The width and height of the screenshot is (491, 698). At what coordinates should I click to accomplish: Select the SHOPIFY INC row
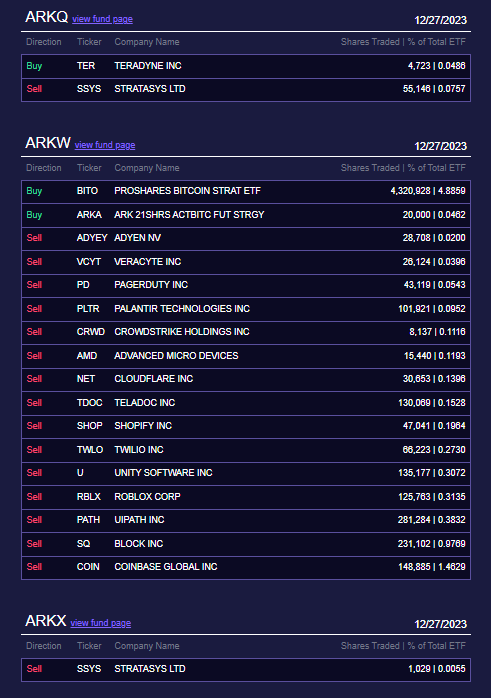click(x=246, y=426)
